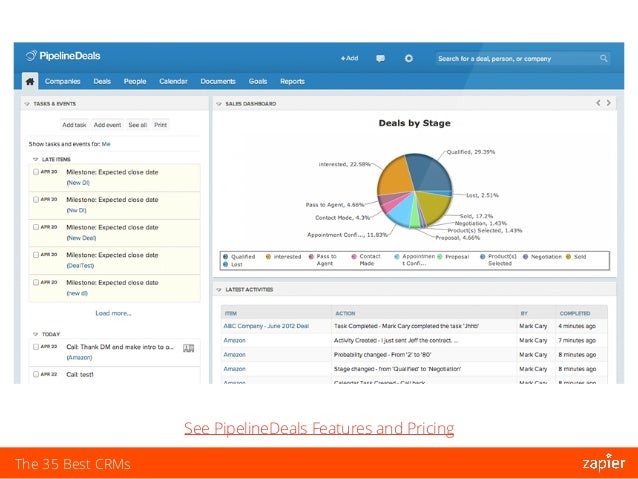Click the Print button
This screenshot has height=479, width=638.
coord(161,125)
